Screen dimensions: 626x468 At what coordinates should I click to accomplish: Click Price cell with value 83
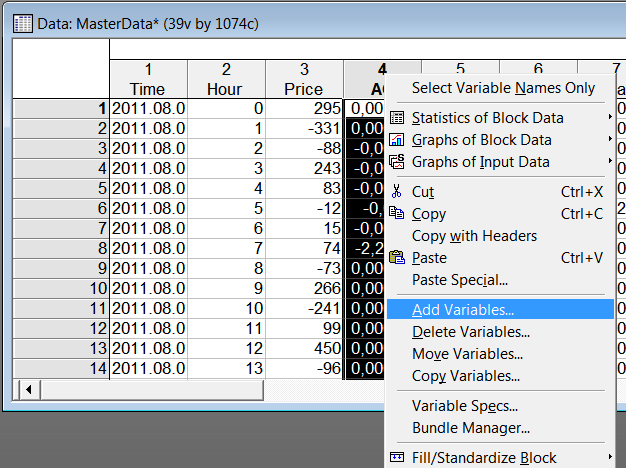[304, 188]
